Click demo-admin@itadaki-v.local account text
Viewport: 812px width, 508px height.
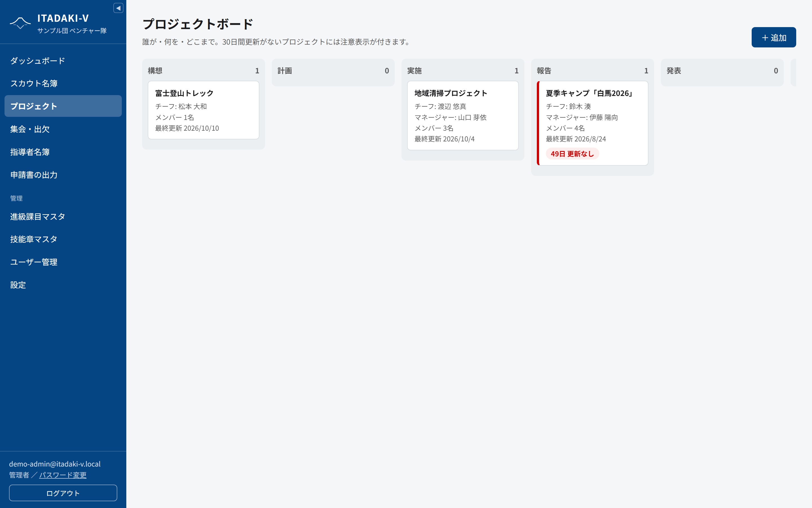click(x=55, y=464)
